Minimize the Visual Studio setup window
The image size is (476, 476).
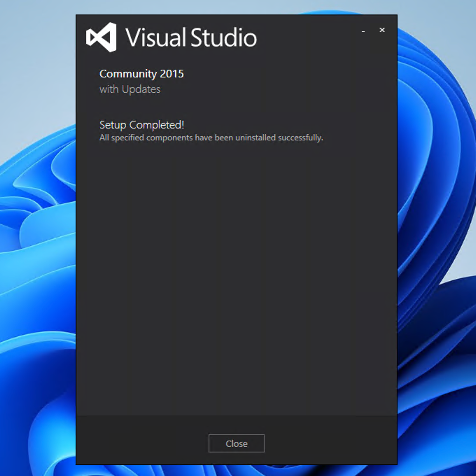pos(363,31)
